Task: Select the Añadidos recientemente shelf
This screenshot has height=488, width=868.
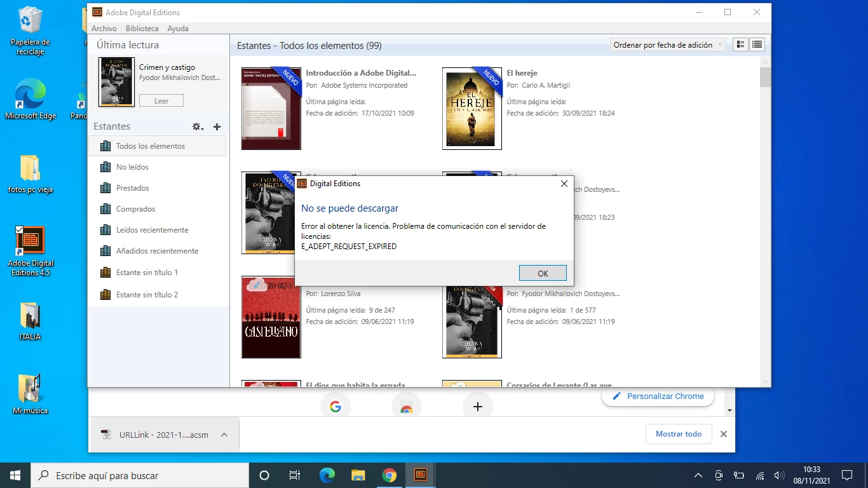Action: click(x=158, y=251)
